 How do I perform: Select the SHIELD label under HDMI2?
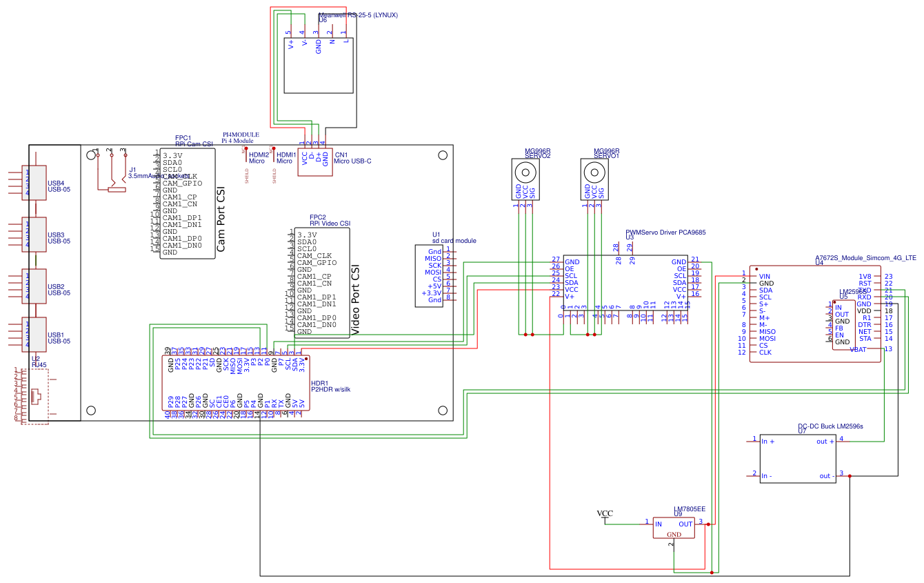(x=246, y=175)
